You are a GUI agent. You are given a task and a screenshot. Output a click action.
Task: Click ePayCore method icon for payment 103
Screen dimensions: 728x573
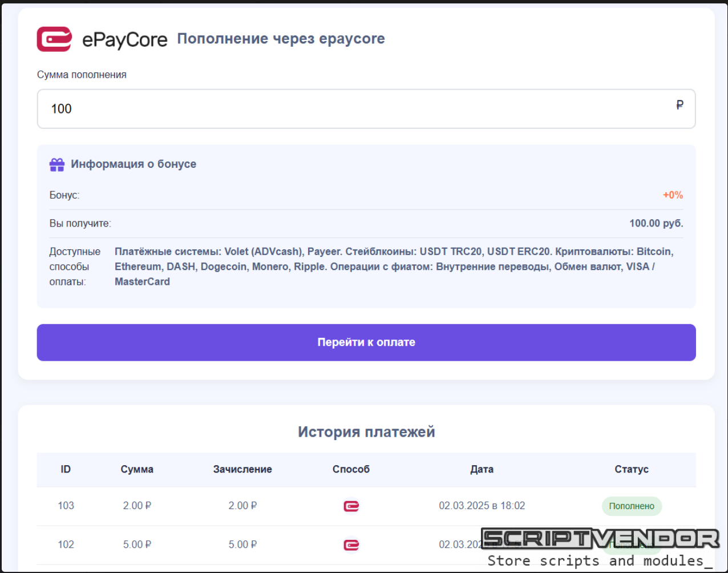[351, 506]
